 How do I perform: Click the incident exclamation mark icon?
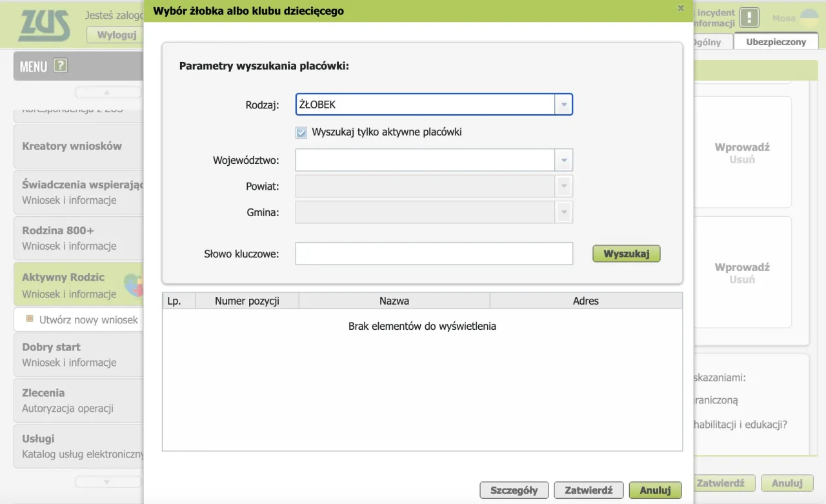coord(749,18)
